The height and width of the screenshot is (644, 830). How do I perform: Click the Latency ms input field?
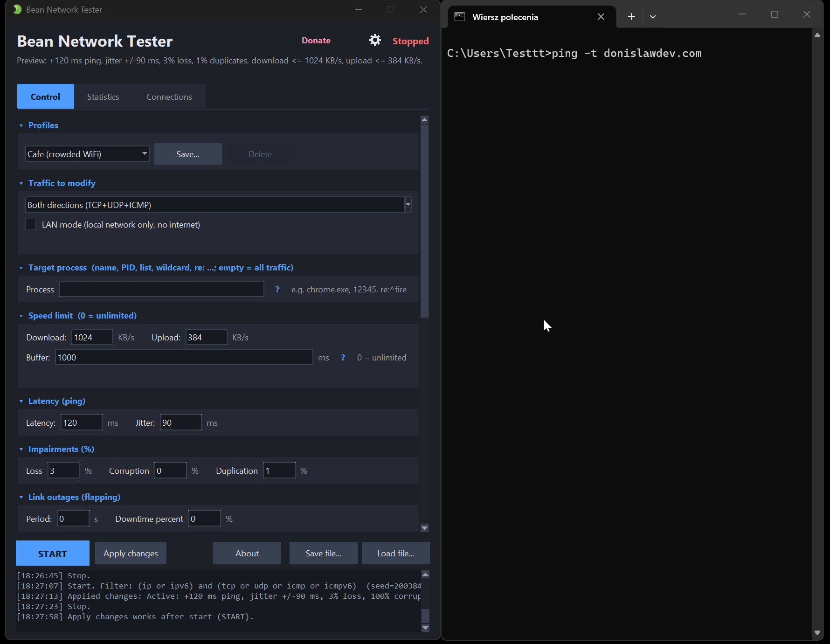point(82,422)
